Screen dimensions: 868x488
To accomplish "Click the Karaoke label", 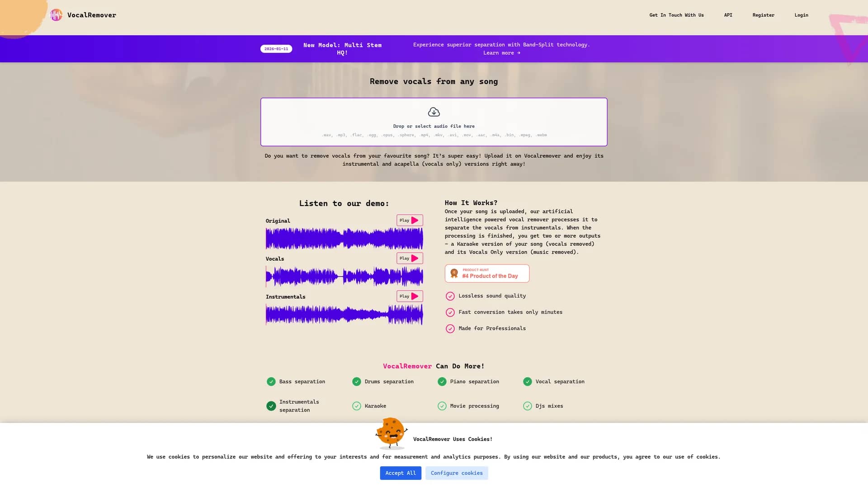I will [375, 406].
